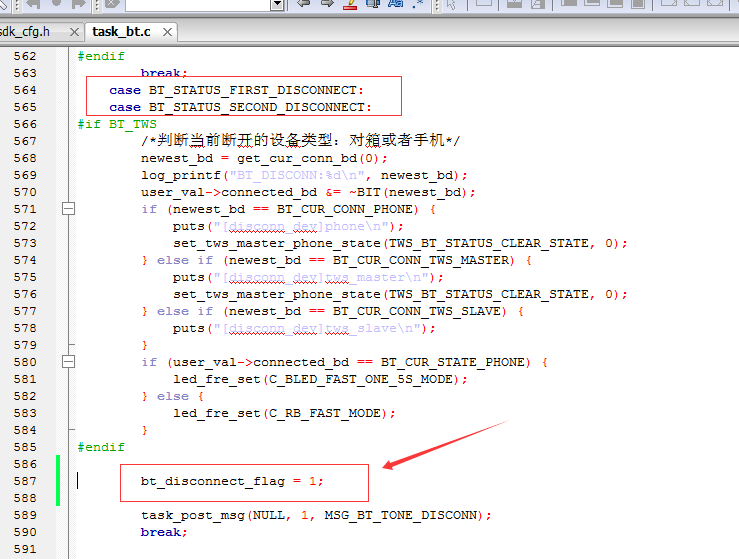Viewport: 739px width, 559px height.
Task: Select the task_bt.c tab
Action: tap(121, 32)
